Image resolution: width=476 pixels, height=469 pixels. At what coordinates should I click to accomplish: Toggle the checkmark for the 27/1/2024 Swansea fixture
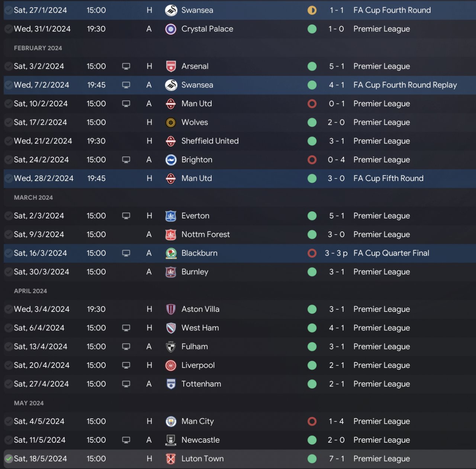[9, 10]
